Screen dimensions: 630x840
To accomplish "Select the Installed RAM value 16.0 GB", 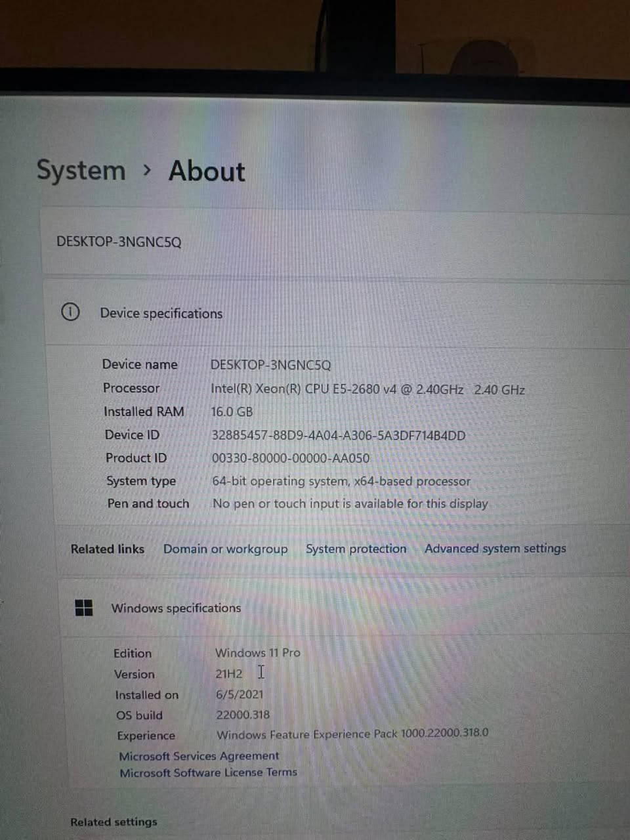I will coord(232,412).
